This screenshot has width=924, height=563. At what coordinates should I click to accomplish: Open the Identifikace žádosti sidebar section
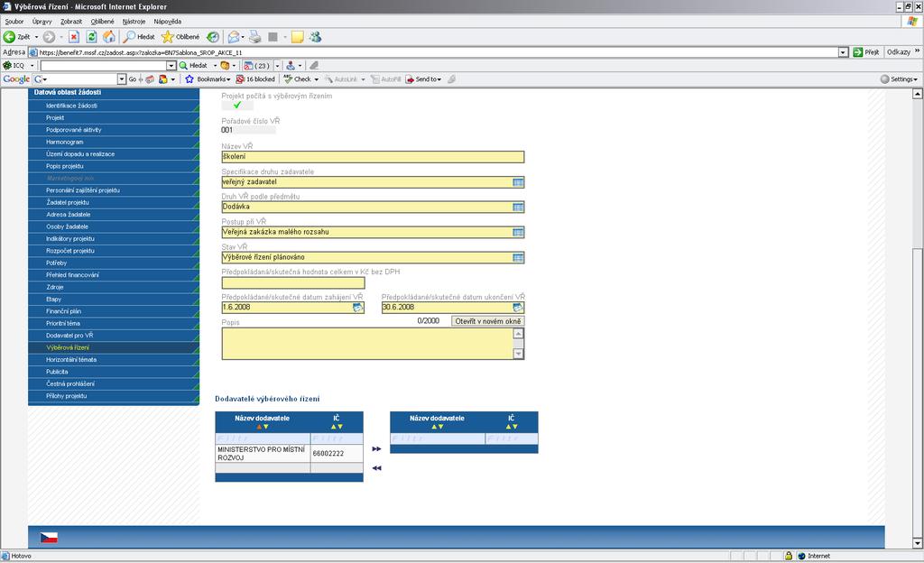(x=114, y=106)
